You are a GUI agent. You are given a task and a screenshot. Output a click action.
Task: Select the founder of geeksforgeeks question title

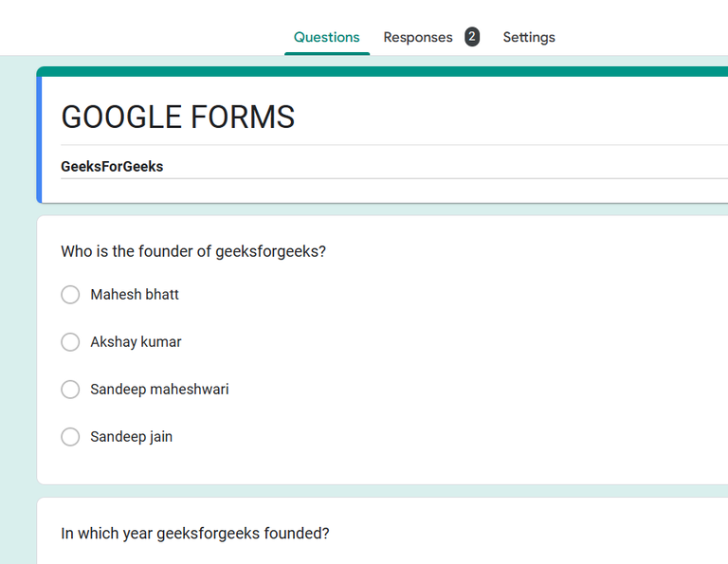click(193, 251)
